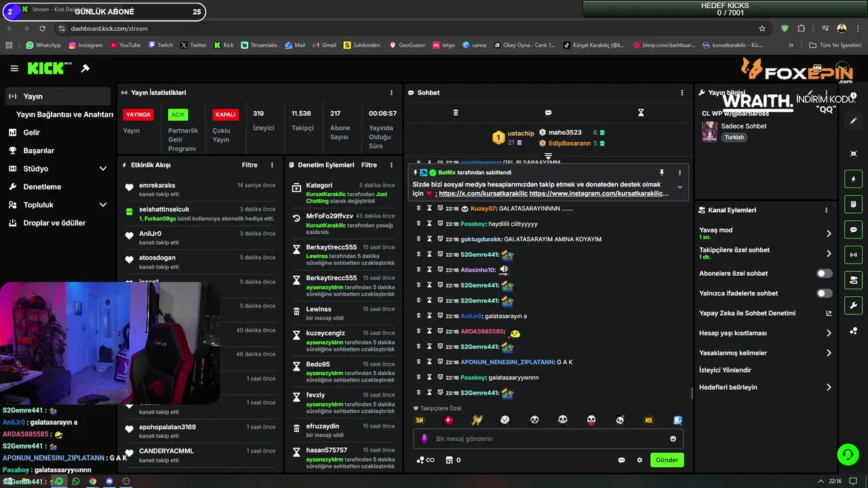Click the document icon in right sidebar
This screenshot has width=868, height=488.
(x=853, y=204)
